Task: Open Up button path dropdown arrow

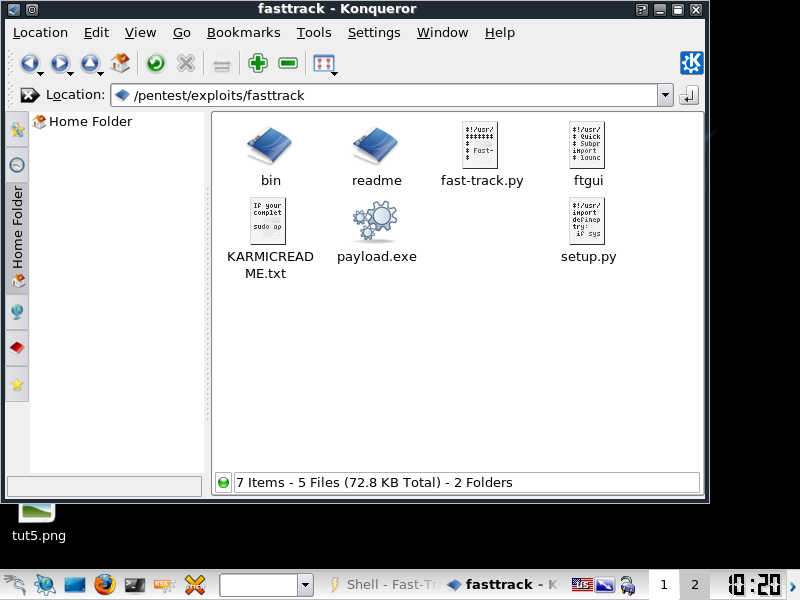Action: pos(101,73)
